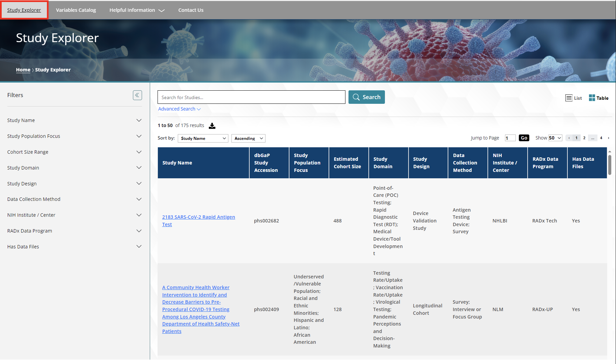The width and height of the screenshot is (616, 364).
Task: Go to previous results page arrow
Action: (569, 138)
